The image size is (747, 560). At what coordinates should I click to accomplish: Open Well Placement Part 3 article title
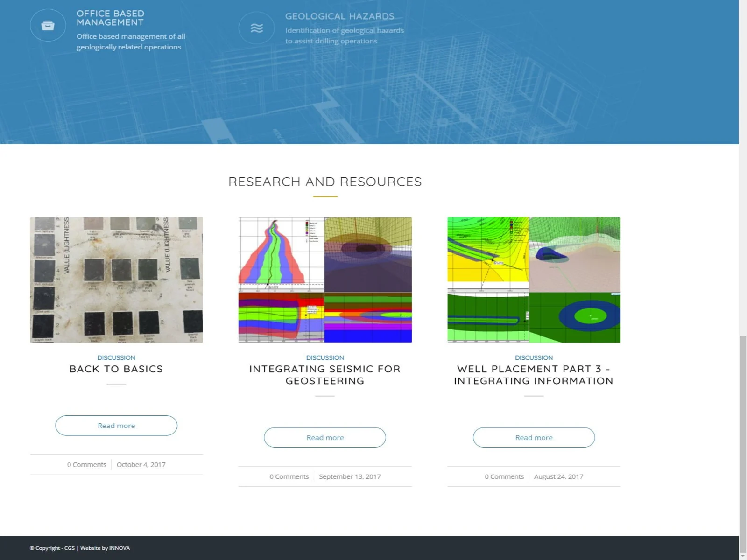534,375
